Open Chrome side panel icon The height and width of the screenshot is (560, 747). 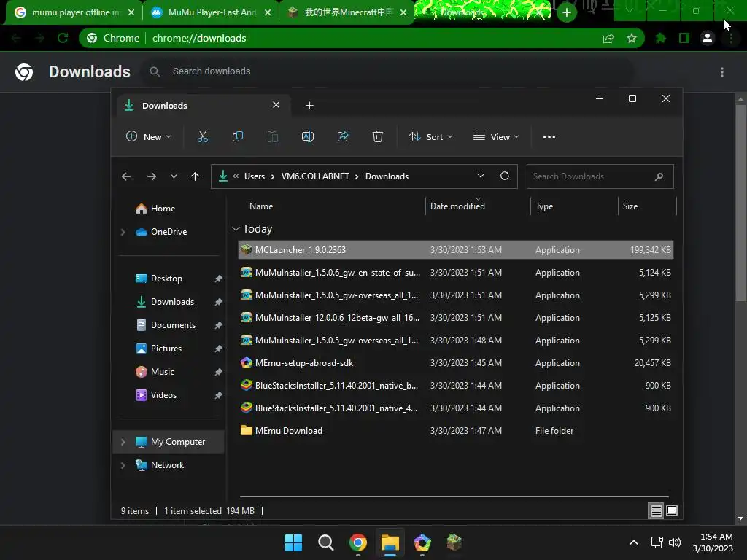[x=684, y=38]
